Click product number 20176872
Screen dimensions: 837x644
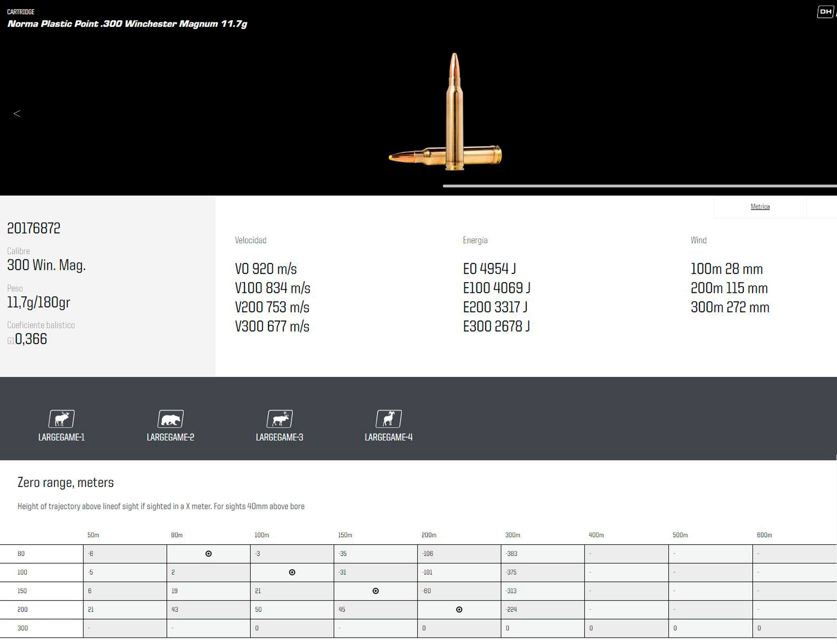click(x=34, y=228)
